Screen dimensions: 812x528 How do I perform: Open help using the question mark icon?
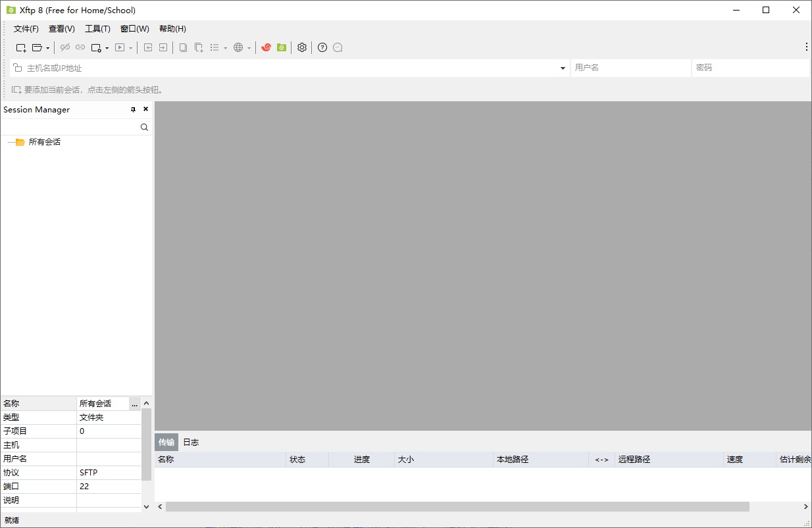(x=322, y=47)
